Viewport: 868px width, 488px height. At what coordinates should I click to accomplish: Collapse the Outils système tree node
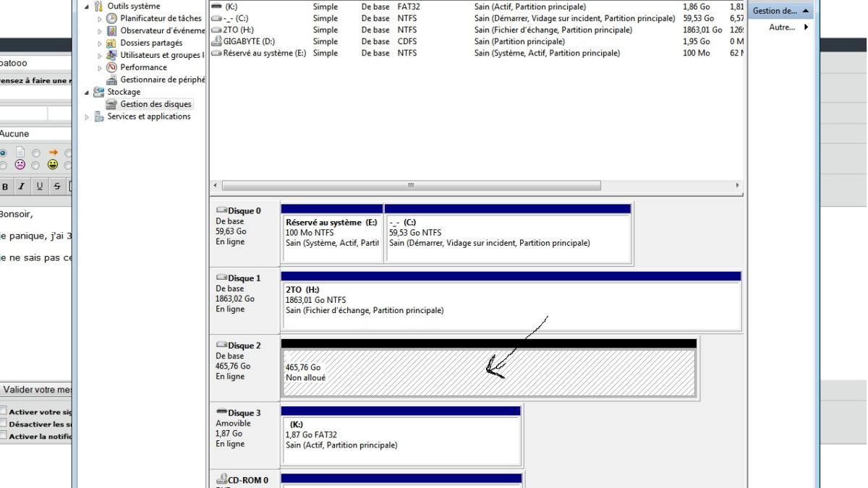[88, 7]
